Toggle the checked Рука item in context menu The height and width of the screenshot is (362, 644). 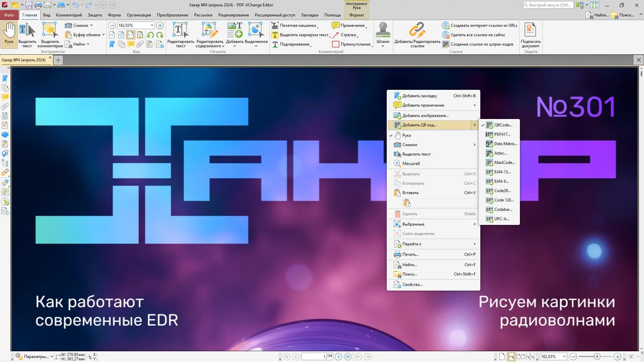tap(406, 135)
